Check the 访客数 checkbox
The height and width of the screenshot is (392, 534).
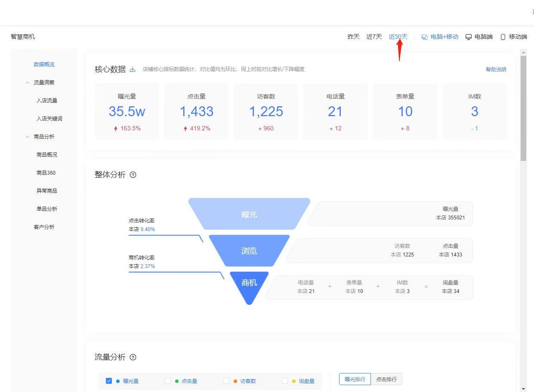[x=226, y=380]
